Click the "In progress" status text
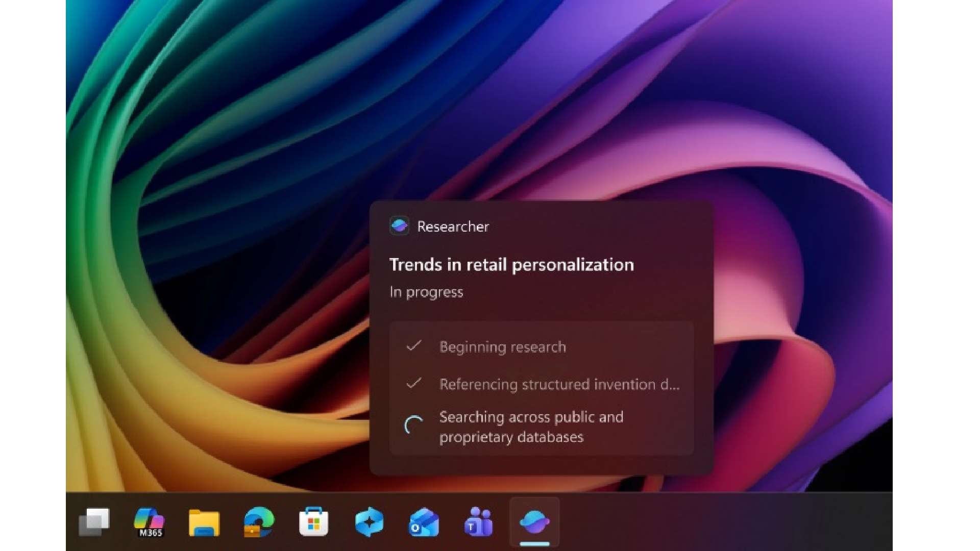This screenshot has width=980, height=551. click(x=427, y=292)
